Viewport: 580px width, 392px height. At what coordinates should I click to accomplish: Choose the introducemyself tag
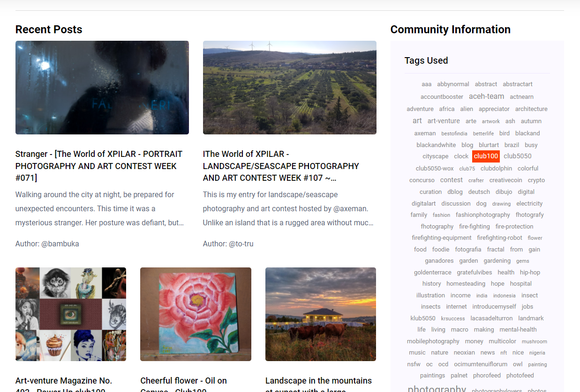494,307
